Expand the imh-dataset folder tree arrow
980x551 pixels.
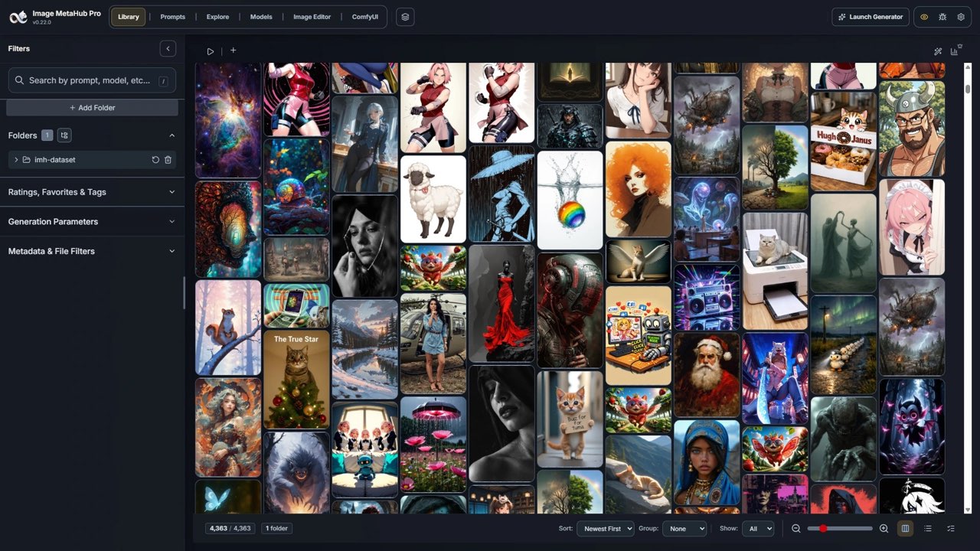coord(16,160)
